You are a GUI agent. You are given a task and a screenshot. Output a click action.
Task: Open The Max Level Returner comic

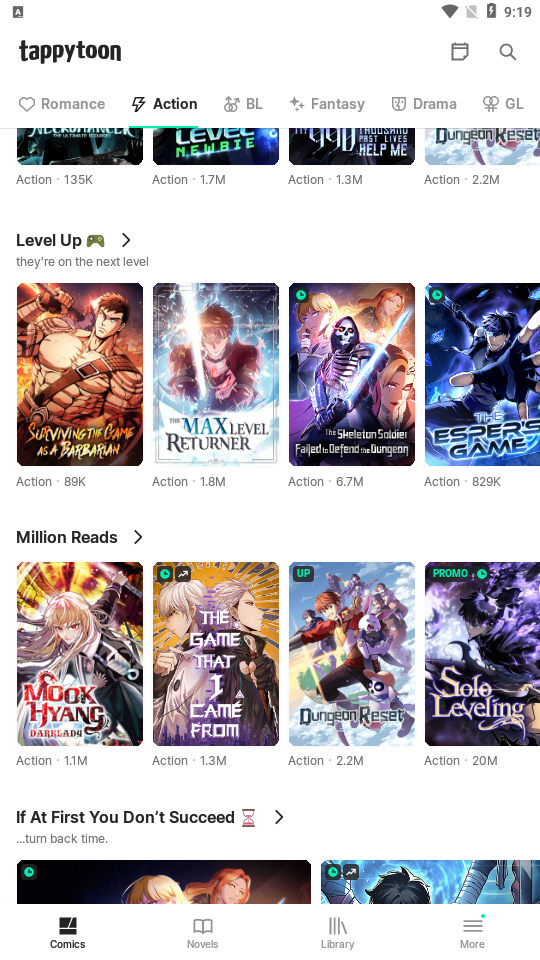(216, 374)
